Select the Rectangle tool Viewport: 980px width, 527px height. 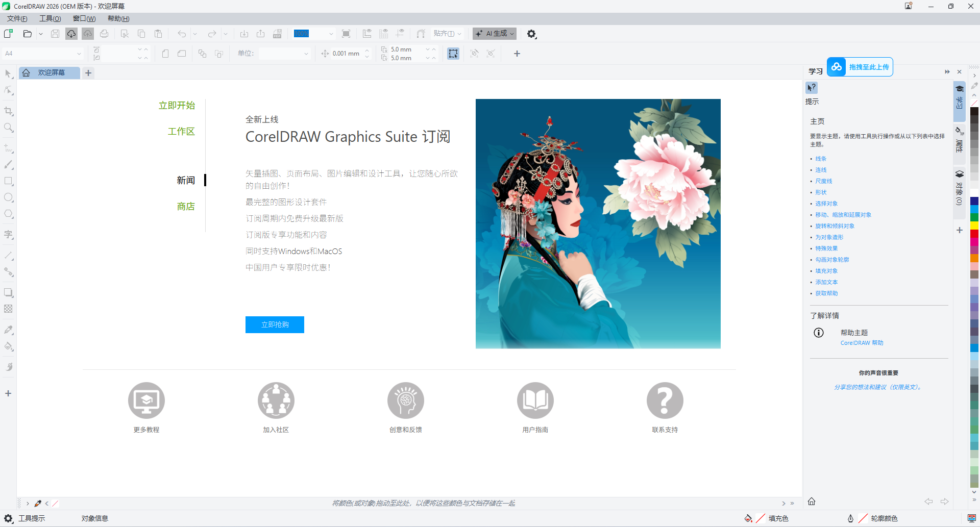pos(8,181)
